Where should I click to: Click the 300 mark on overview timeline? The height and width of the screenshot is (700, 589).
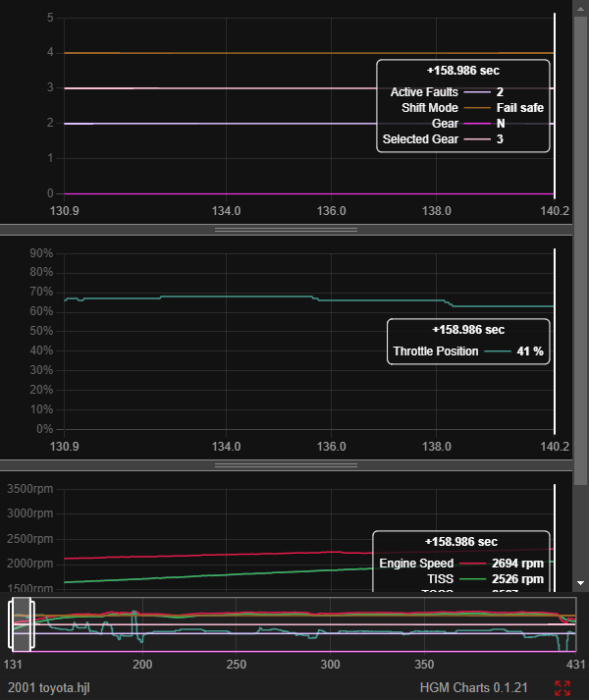click(x=331, y=665)
